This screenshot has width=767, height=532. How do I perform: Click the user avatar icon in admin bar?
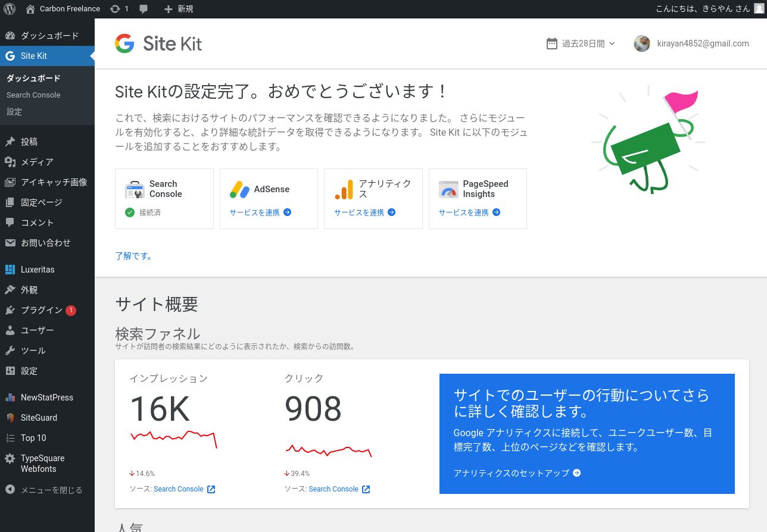pyautogui.click(x=758, y=8)
